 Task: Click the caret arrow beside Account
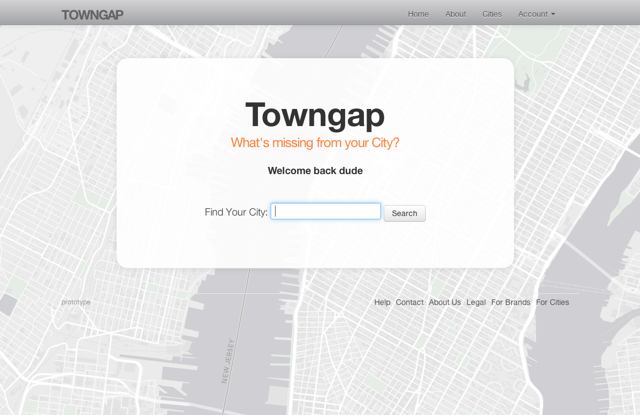(553, 15)
